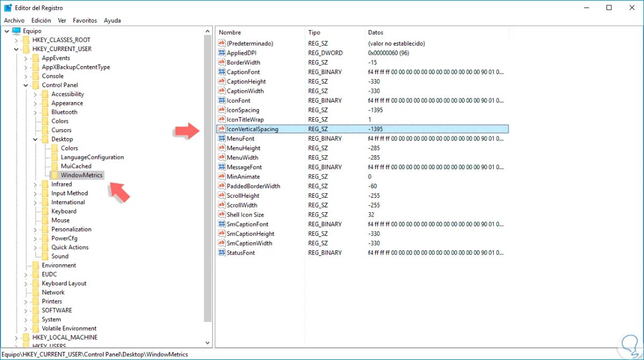The width and height of the screenshot is (644, 360).
Task: Sort values by Nombre column header
Action: [x=260, y=33]
